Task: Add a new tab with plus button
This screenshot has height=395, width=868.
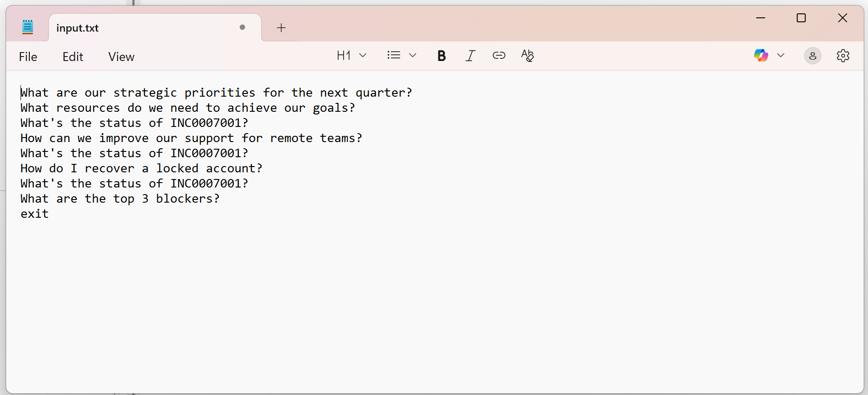Action: pyautogui.click(x=281, y=28)
